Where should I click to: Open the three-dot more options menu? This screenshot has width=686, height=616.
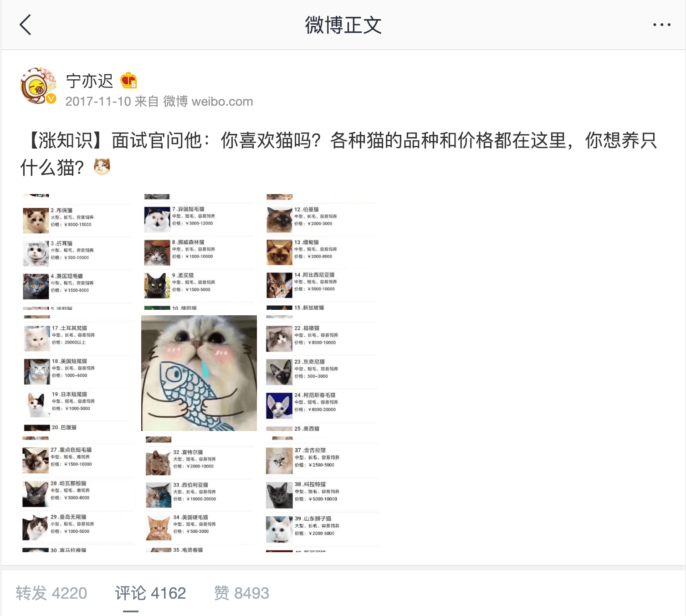661,25
